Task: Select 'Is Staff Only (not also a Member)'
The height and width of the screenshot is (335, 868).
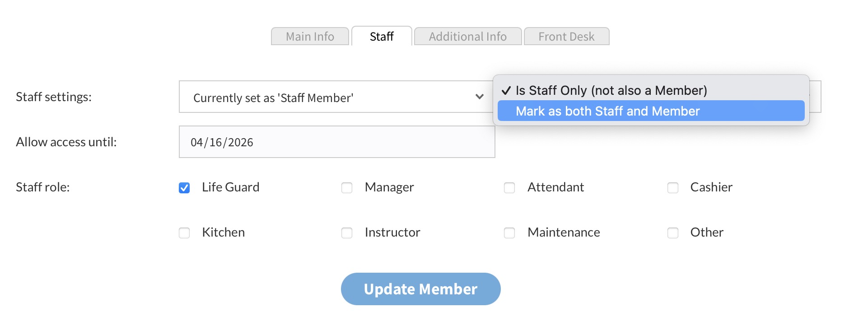Action: coord(611,90)
